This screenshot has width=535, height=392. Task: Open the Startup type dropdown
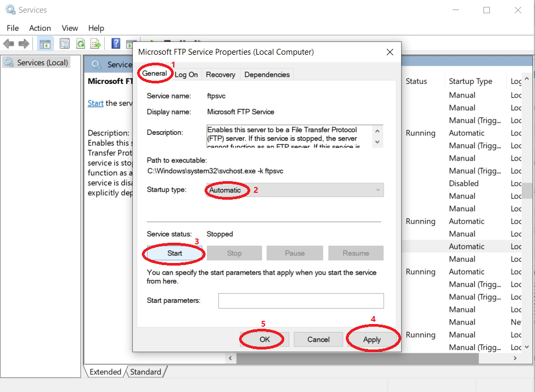[295, 190]
